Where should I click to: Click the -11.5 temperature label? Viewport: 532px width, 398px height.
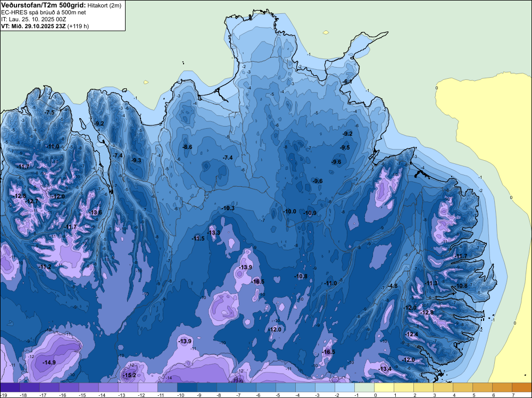(x=198, y=238)
